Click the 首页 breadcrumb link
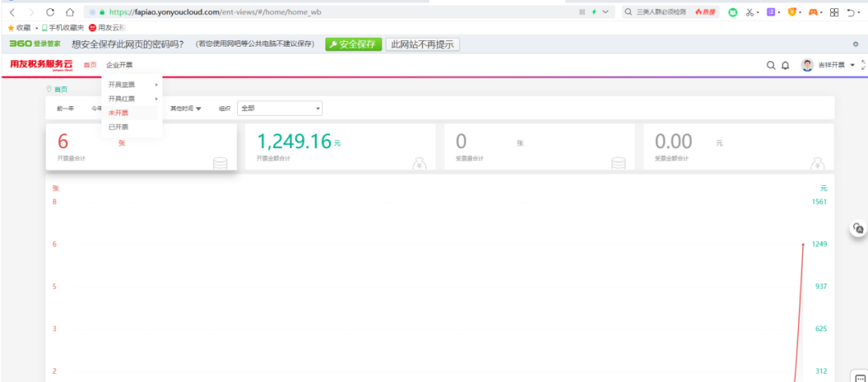The width and height of the screenshot is (868, 382). coord(61,89)
